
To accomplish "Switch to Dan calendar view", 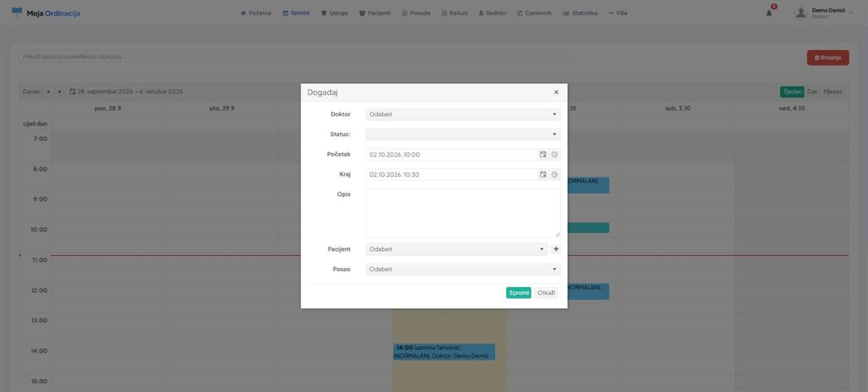I will click(x=812, y=92).
